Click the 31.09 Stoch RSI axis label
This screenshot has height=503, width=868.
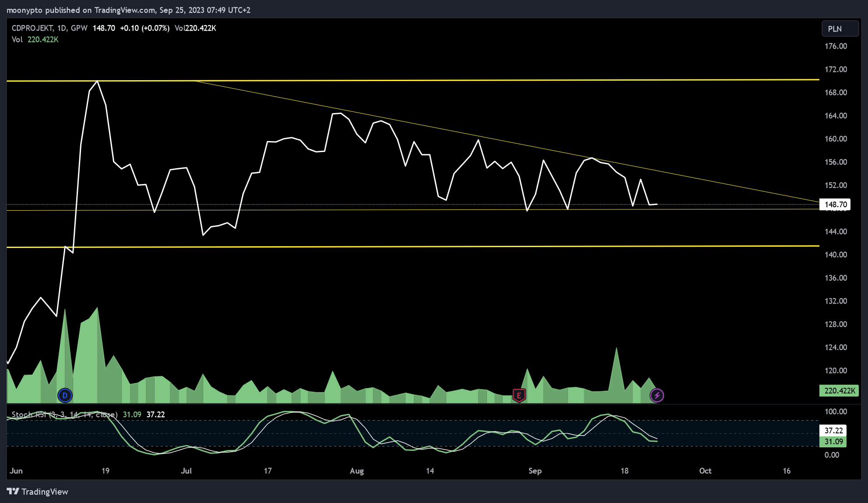tap(833, 442)
